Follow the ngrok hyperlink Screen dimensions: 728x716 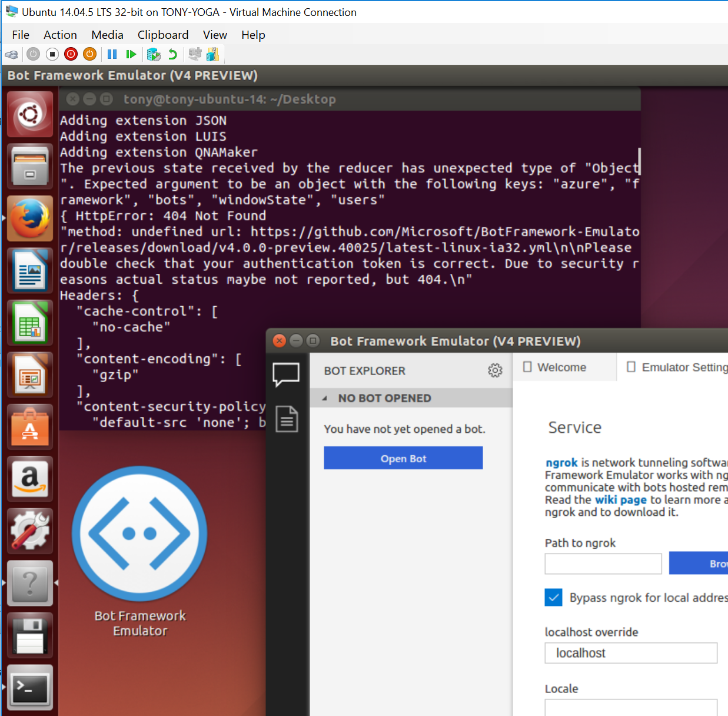click(x=560, y=462)
